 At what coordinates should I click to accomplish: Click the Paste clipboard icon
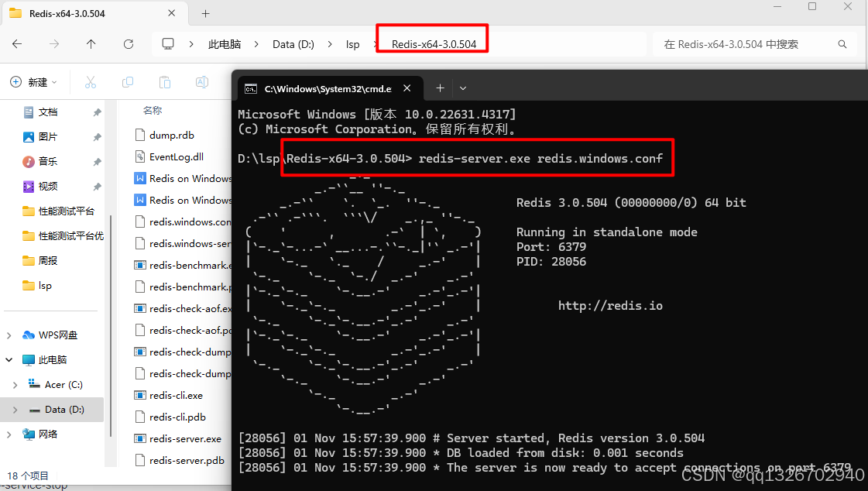point(164,83)
